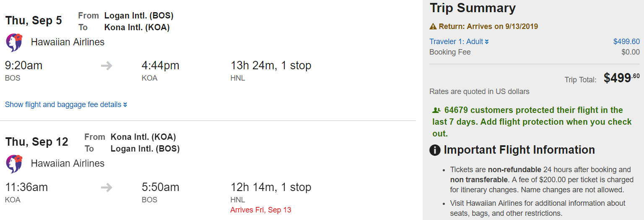This screenshot has height=220, width=644.
Task: Click the warning triangle beside Return arrival notice
Action: click(x=433, y=26)
